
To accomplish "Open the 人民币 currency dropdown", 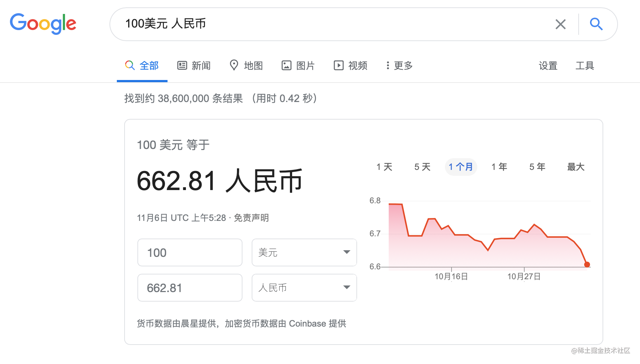I will click(304, 288).
